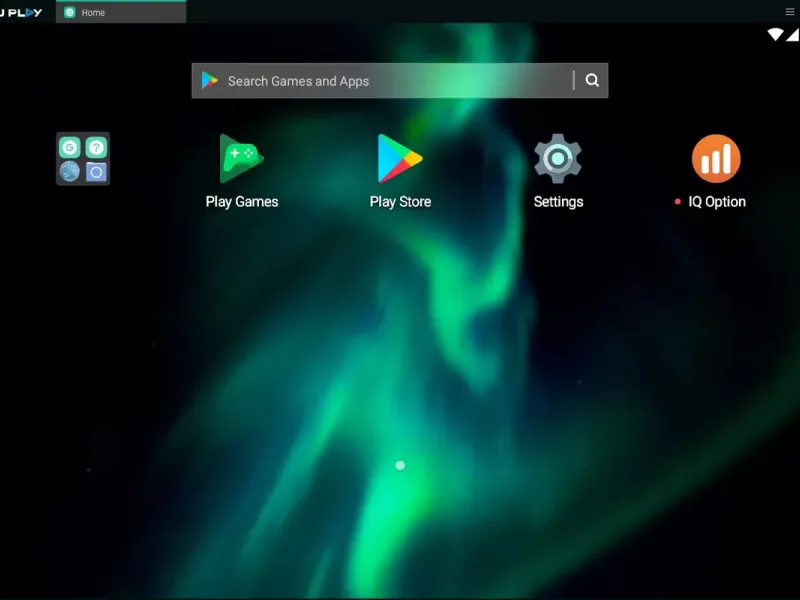Click the Home tab's green icon
The height and width of the screenshot is (600, 800).
[70, 12]
